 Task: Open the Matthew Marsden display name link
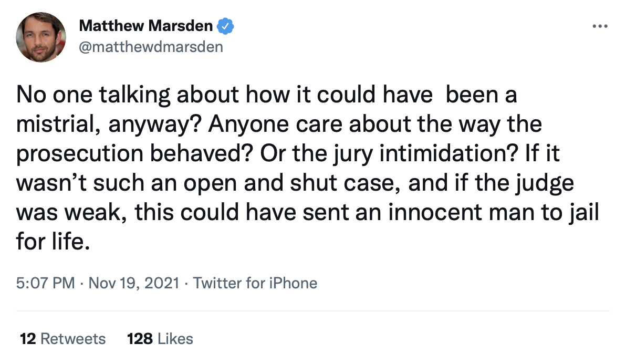[146, 25]
